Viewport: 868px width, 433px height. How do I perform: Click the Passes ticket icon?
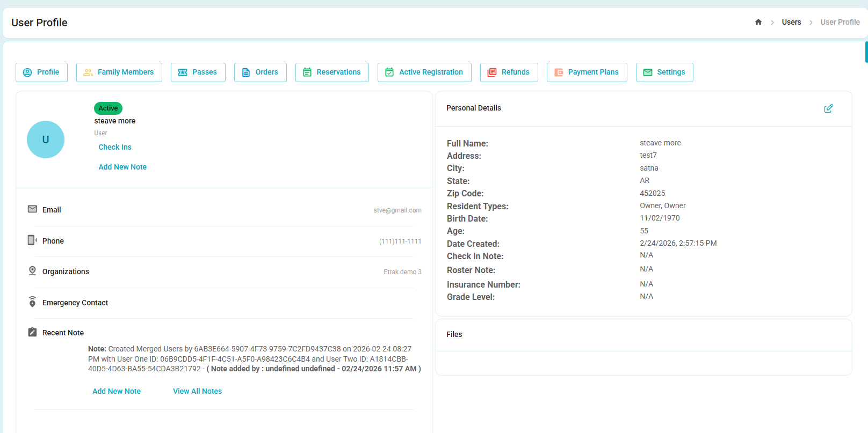[x=183, y=72]
